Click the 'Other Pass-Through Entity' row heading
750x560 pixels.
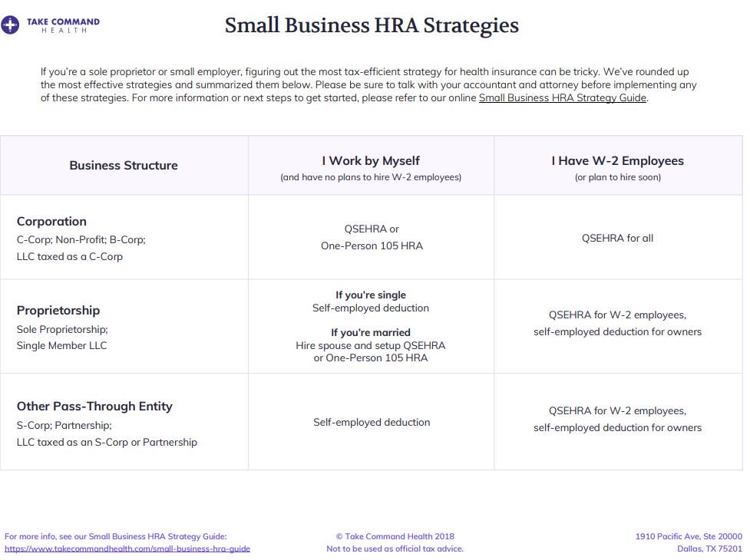point(94,406)
